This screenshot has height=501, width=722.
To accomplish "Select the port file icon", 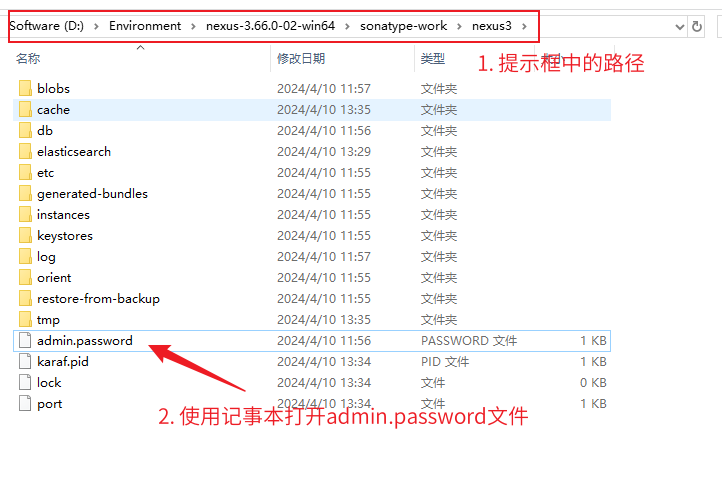I will (25, 404).
